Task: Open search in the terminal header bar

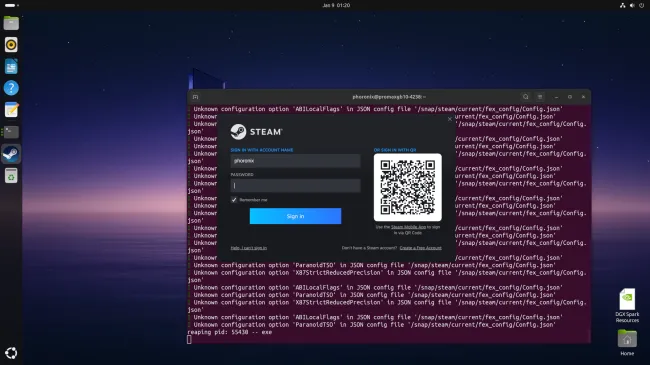Action: 526,97
